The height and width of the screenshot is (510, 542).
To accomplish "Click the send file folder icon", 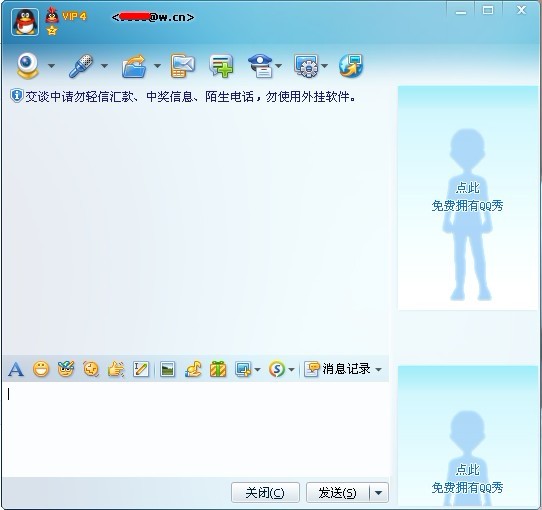I will tap(134, 66).
